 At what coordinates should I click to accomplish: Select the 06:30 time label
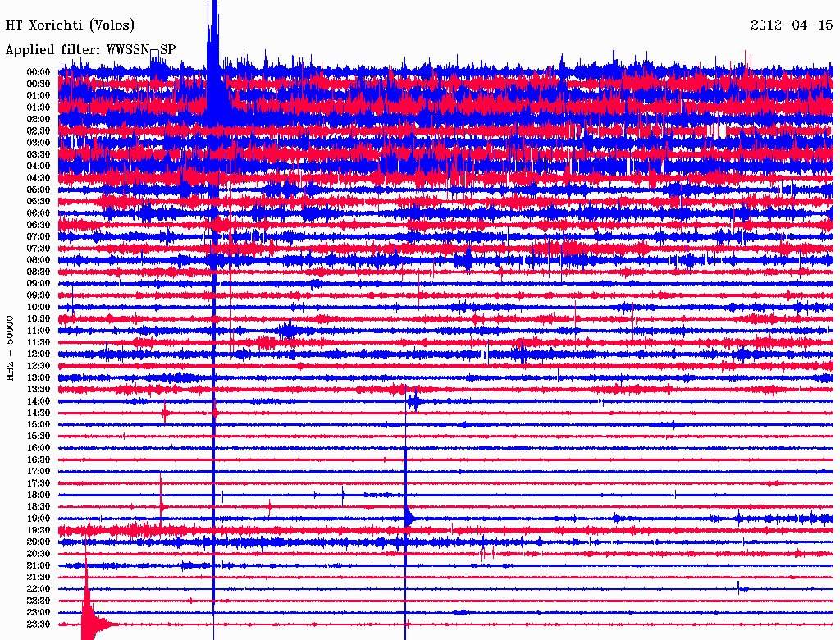(x=39, y=225)
